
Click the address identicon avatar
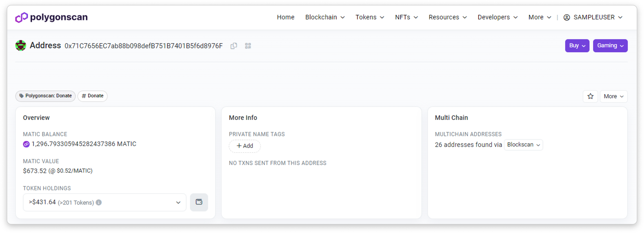tap(21, 45)
